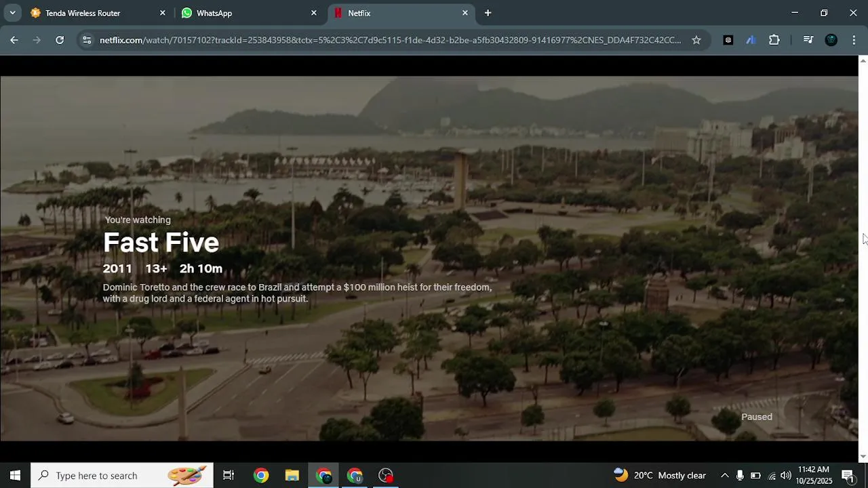Close the Netflix tab
The image size is (868, 488).
465,13
